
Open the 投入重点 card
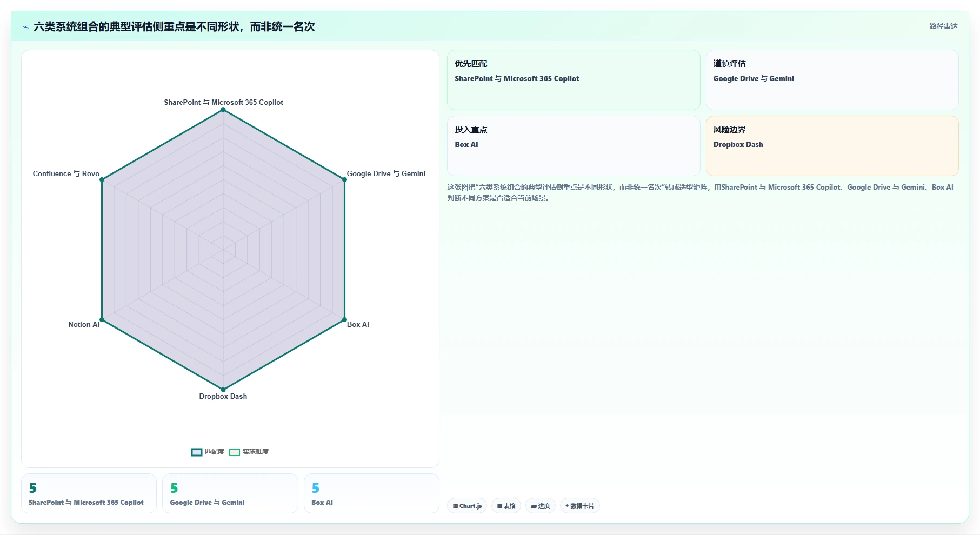coord(574,146)
